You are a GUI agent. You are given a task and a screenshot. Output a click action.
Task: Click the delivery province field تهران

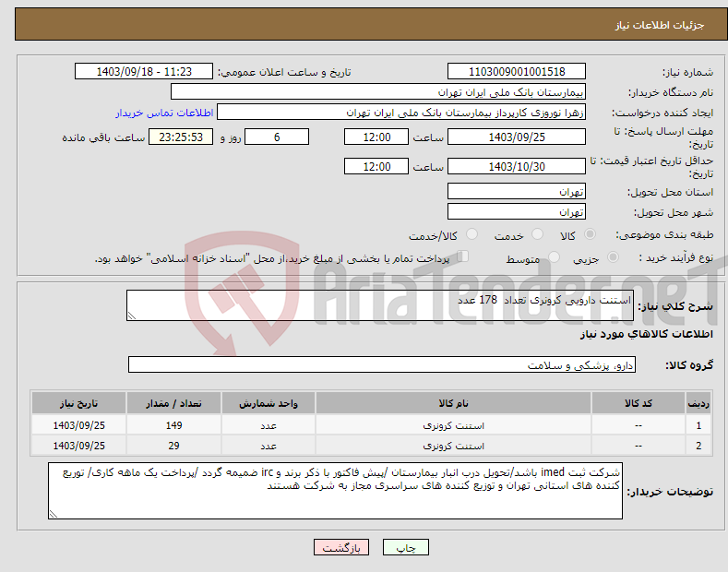click(x=517, y=191)
